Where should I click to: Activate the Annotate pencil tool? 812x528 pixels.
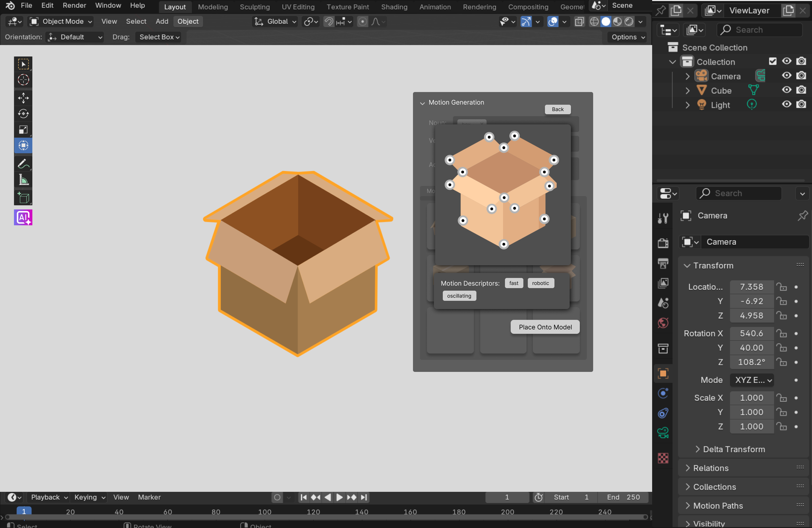click(23, 164)
